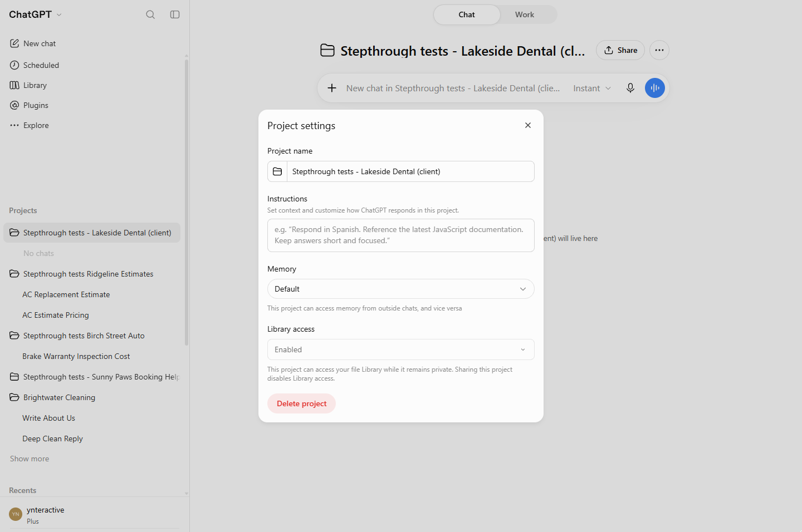This screenshot has height=532, width=802.
Task: Collapse the sidebar with the panel icon
Action: [x=175, y=14]
